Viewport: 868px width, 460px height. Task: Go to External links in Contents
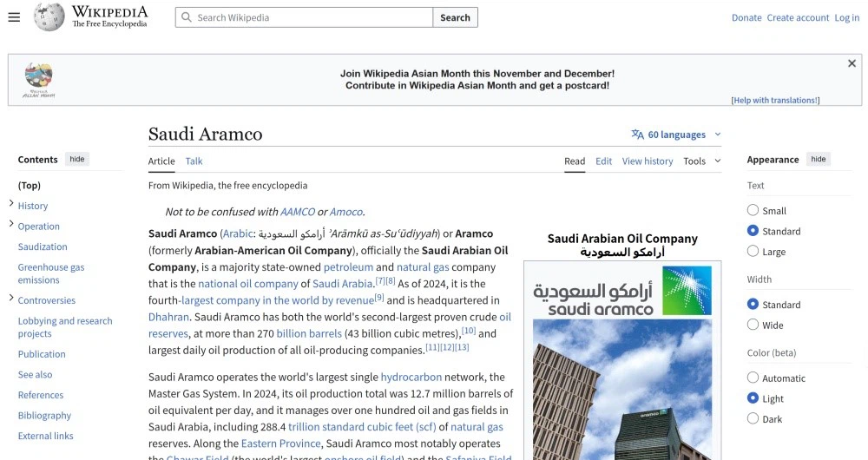tap(45, 437)
